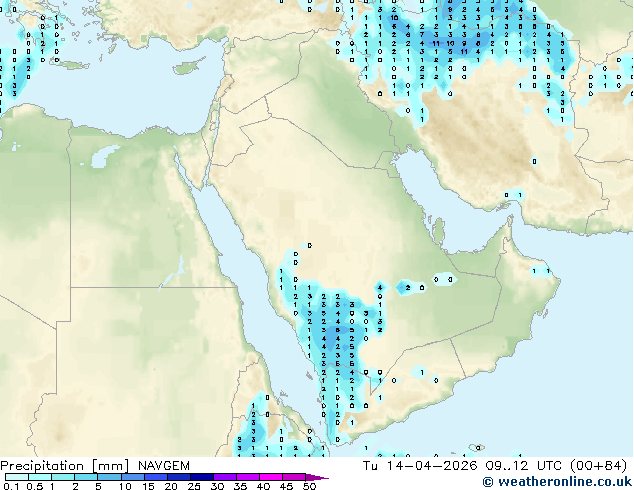Click the 25–30 mm dark navy legend box
This screenshot has width=634, height=490.
(x=201, y=477)
